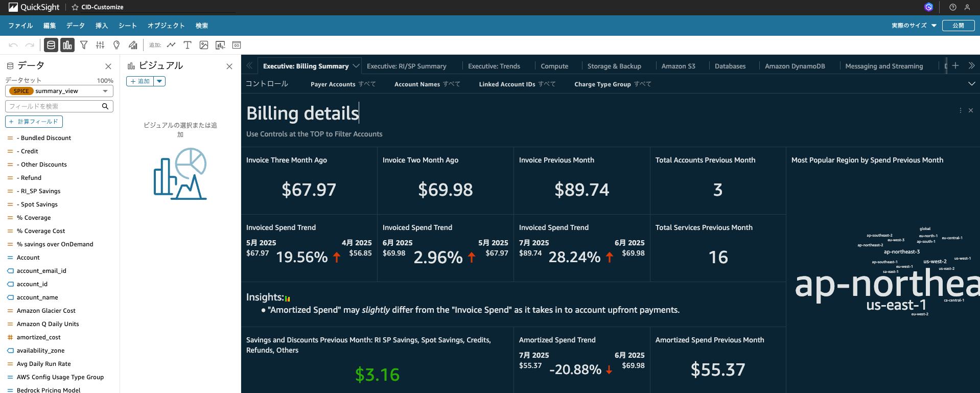Open the Account Names control
Viewport: 980px width, 393px height.
(427, 84)
